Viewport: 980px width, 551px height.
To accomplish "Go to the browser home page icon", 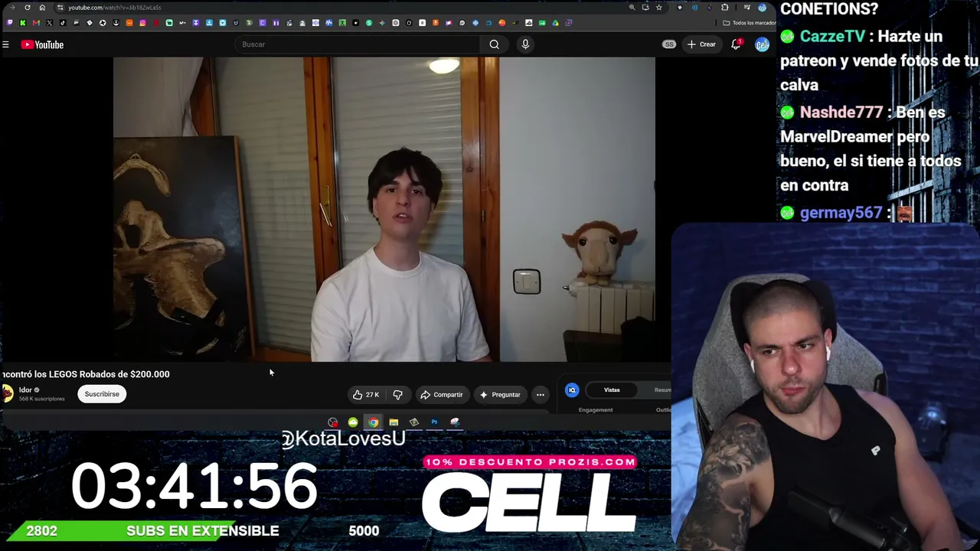I will tap(42, 8).
